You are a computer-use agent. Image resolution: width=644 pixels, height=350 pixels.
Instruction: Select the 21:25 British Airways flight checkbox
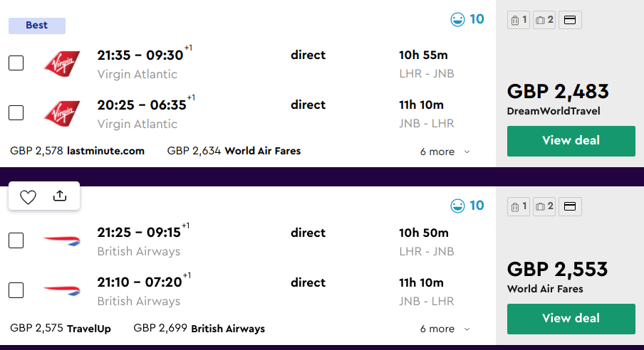[x=16, y=240]
